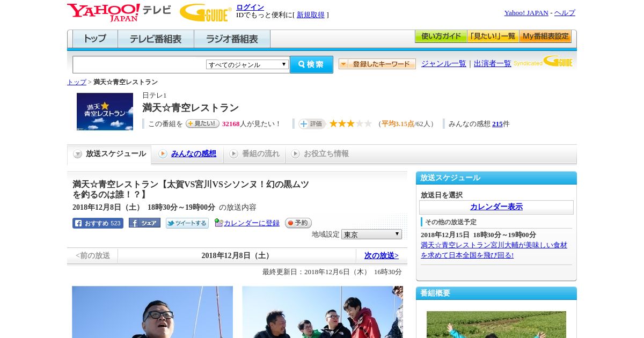The width and height of the screenshot is (644, 338).
Task: Select the みんなの感想 tab
Action: [x=187, y=154]
